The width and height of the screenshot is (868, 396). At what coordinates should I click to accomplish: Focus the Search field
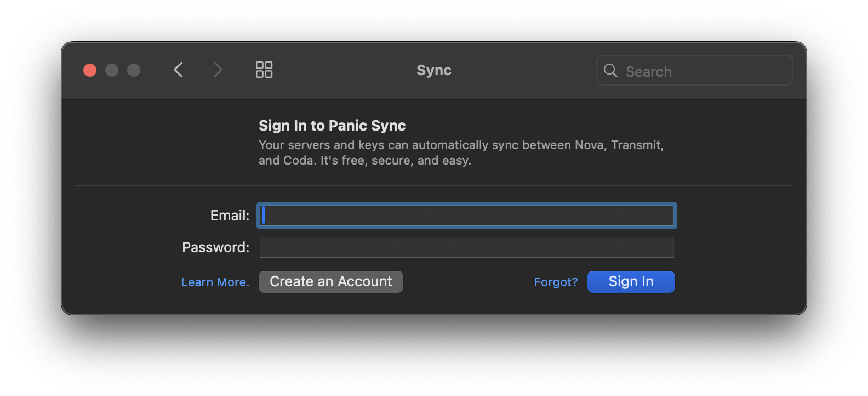694,70
